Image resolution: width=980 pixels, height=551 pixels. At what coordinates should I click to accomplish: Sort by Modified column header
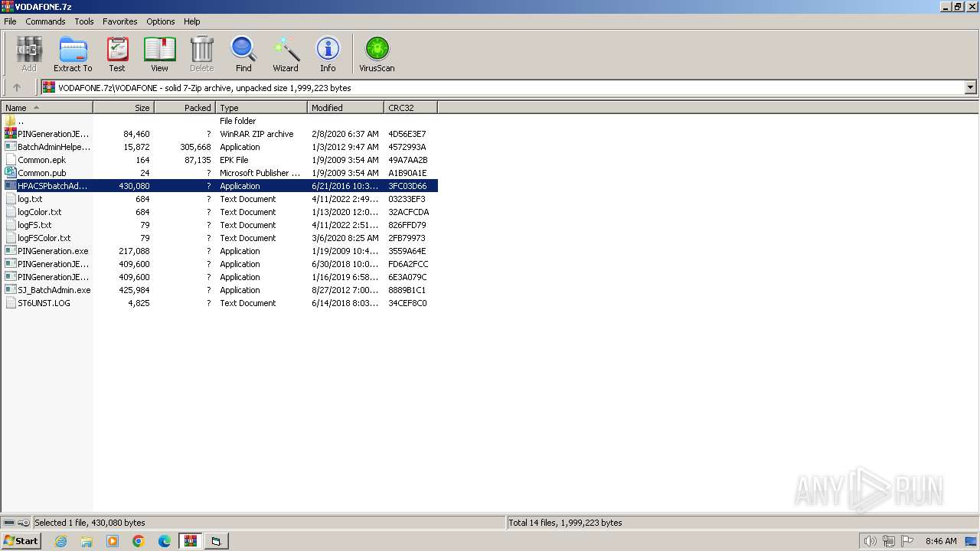click(345, 108)
